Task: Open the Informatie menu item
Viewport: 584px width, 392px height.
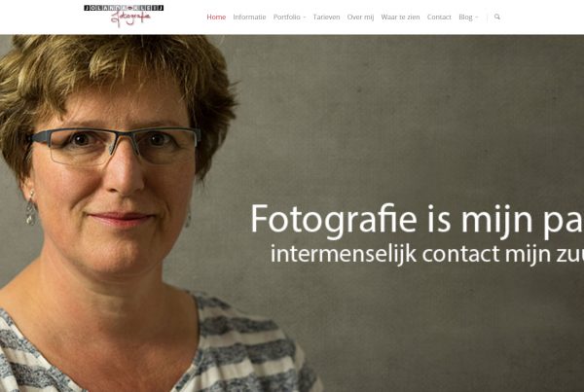Action: (249, 18)
